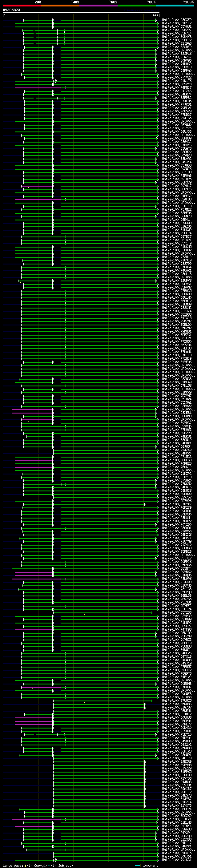Select hit label UniRef100_C0WJ61
This screenshot has width=197, height=868.
point(177,856)
